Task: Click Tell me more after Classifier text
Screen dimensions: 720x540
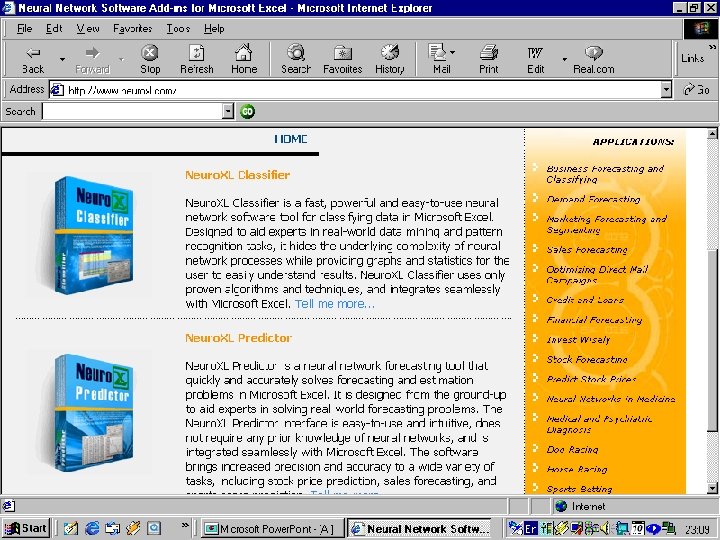Action: click(x=335, y=304)
